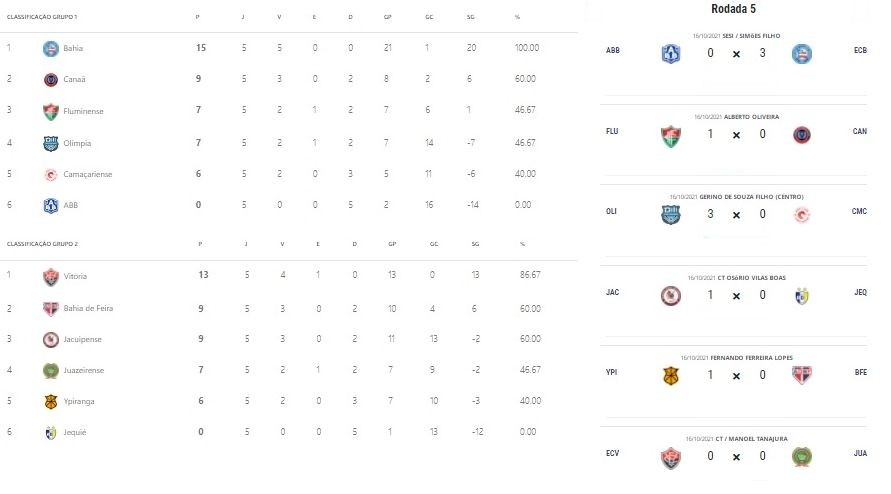
Task: Click the Bahia crest in Group 1 table
Action: (51, 48)
